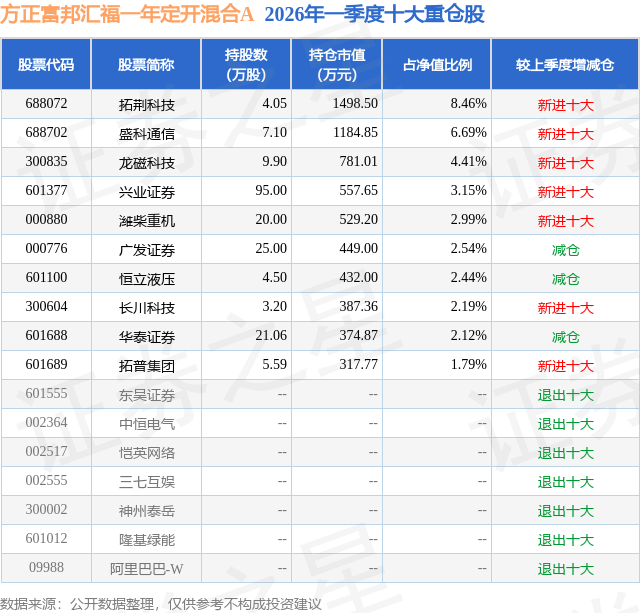640x613 pixels.
Task: Select stock name 隆基绿能
Action: click(147, 540)
